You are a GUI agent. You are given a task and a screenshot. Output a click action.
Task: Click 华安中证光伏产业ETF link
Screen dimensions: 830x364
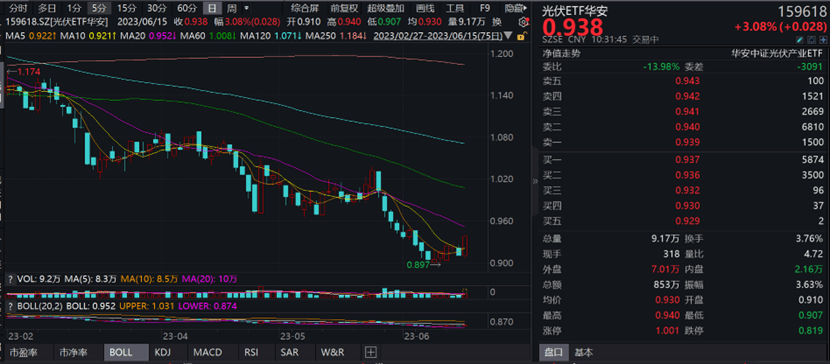pyautogui.click(x=777, y=53)
